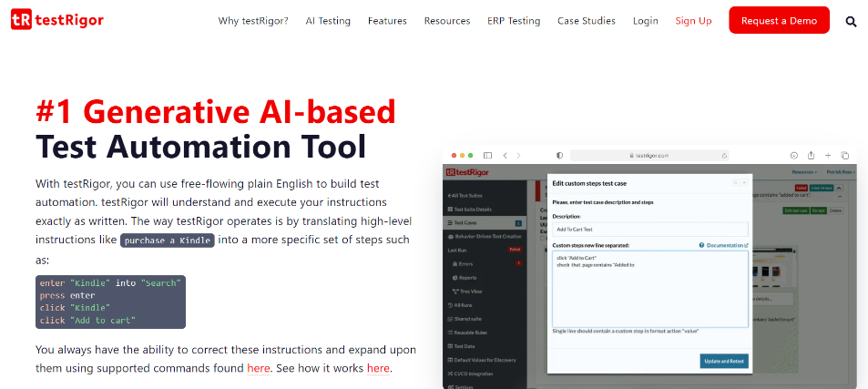Open Features menu item
868x389 pixels.
coord(387,21)
